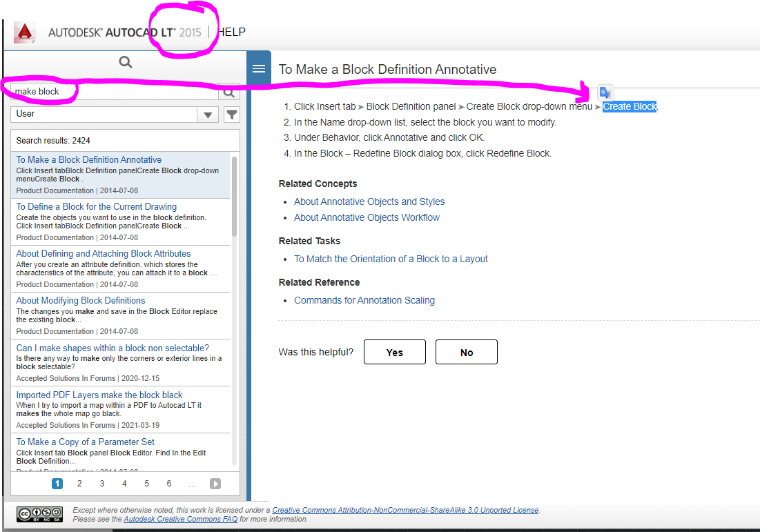Open the filter funnel icon
760x532 pixels.
[x=232, y=115]
